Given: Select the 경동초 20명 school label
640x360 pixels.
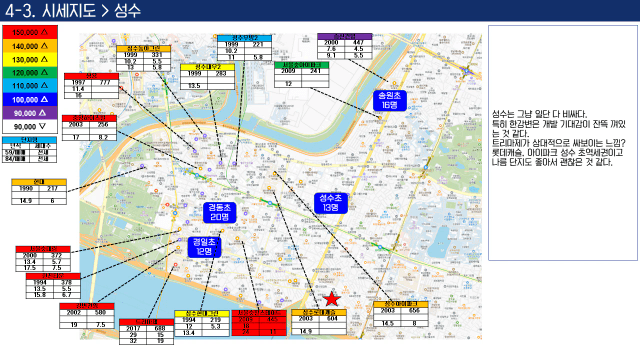Looking at the screenshot, I should (219, 212).
